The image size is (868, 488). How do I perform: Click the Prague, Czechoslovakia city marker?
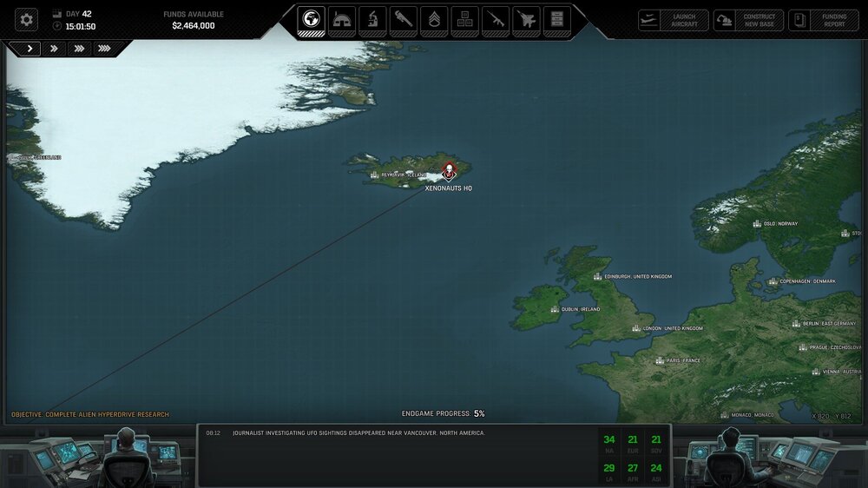pos(803,347)
